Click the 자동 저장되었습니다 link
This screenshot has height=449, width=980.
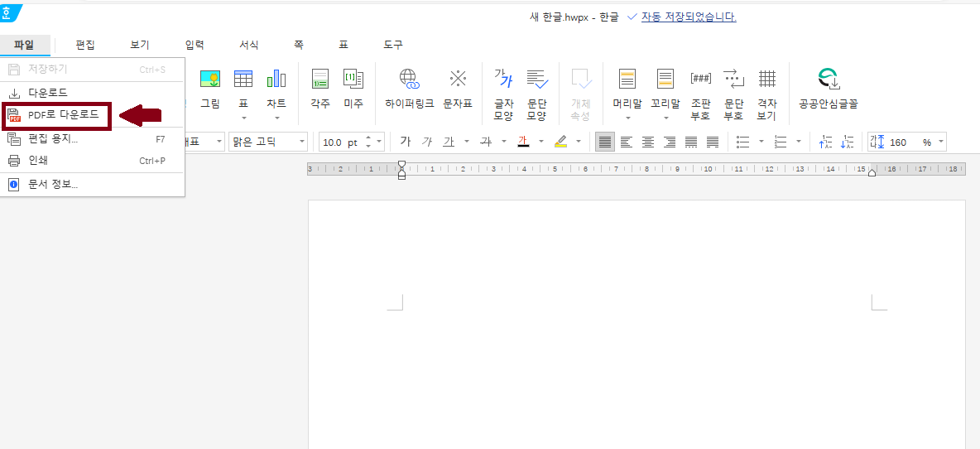[x=689, y=17]
